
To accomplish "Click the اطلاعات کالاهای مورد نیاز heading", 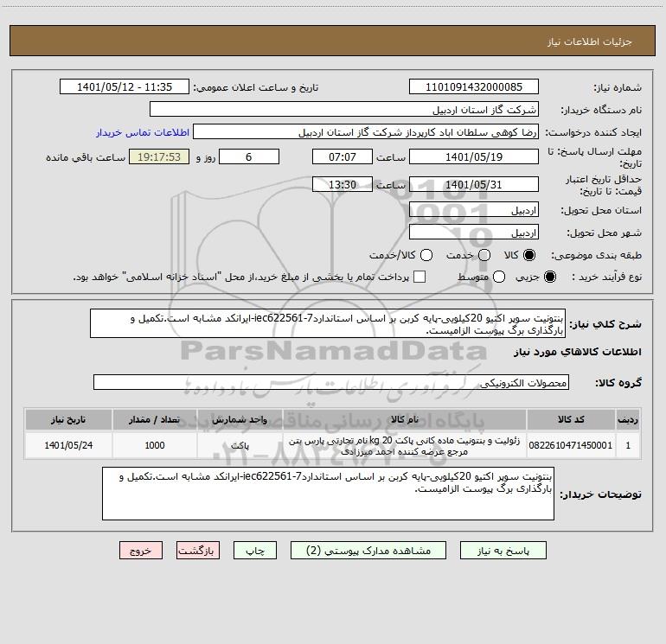I will coord(578,352).
